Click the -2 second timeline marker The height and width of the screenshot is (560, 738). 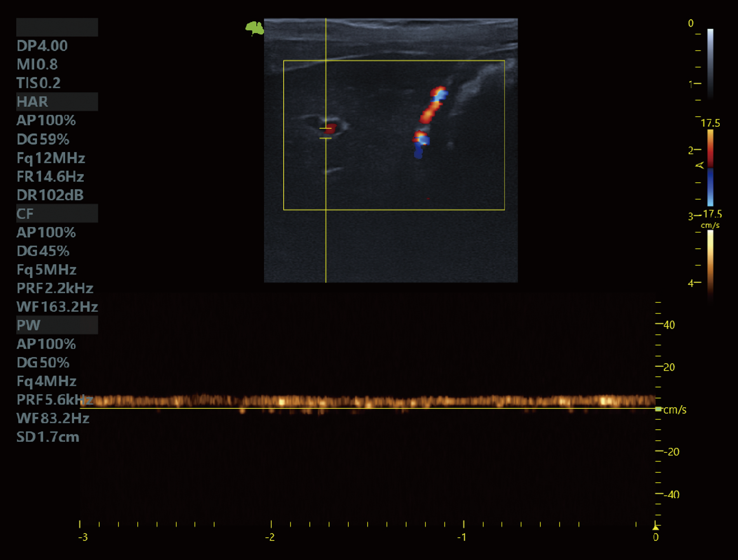coord(270,537)
